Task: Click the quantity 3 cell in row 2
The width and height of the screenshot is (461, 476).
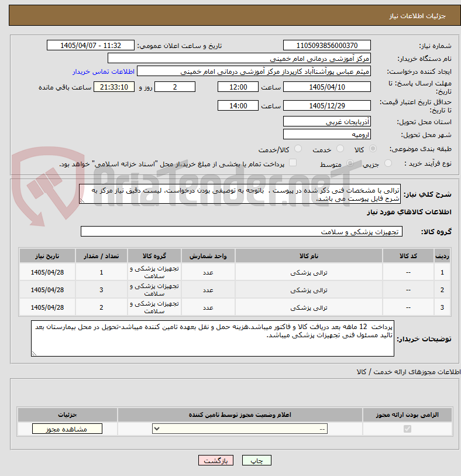Action: 101,290
